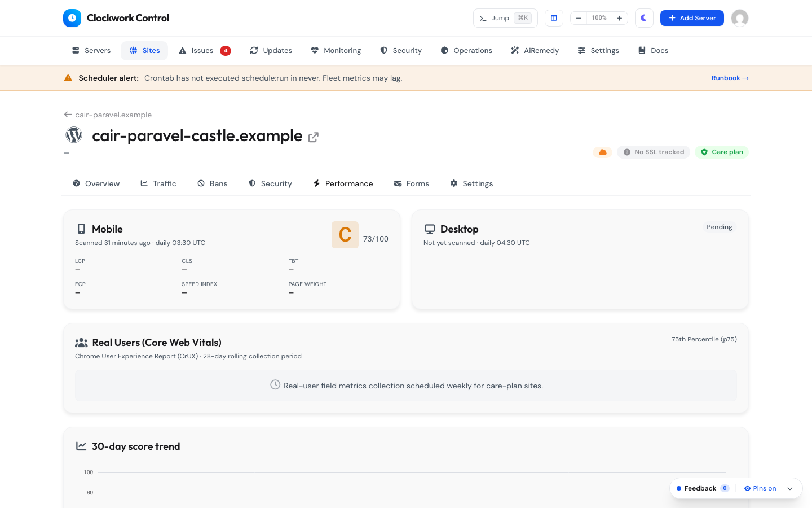Decrease zoom with the minus button
Viewport: 812px width, 508px height.
(579, 18)
